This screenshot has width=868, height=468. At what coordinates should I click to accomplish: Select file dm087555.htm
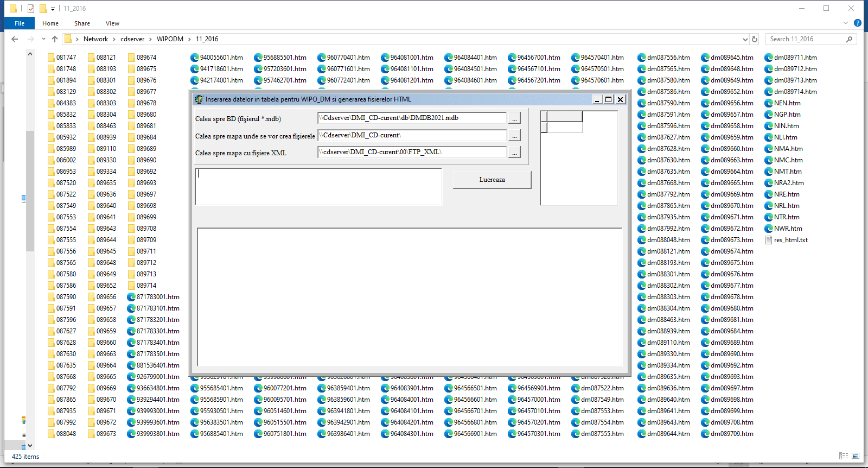597,434
